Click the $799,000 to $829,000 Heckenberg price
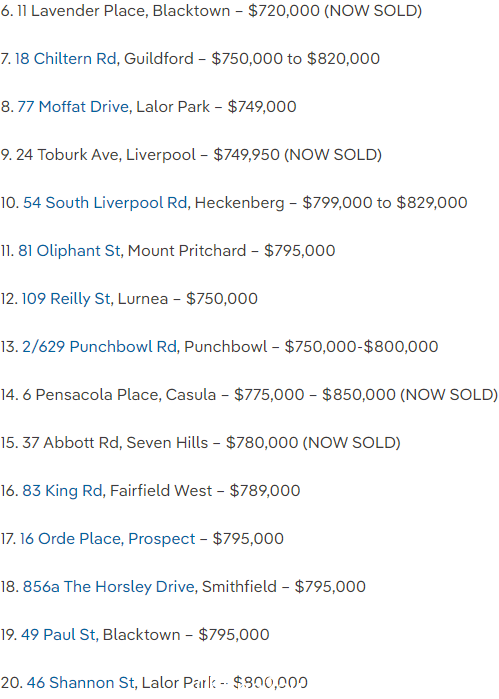This screenshot has height=699, width=499. 385,202
